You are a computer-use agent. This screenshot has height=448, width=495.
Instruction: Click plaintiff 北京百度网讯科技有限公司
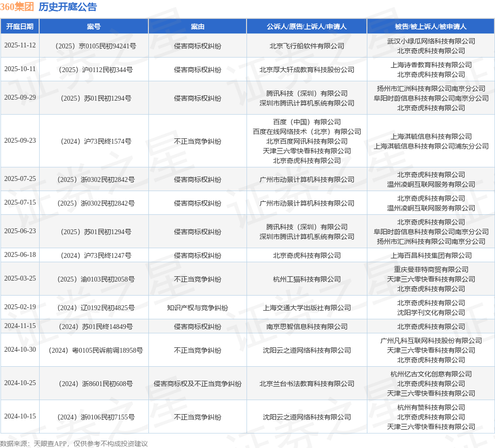(x=307, y=141)
